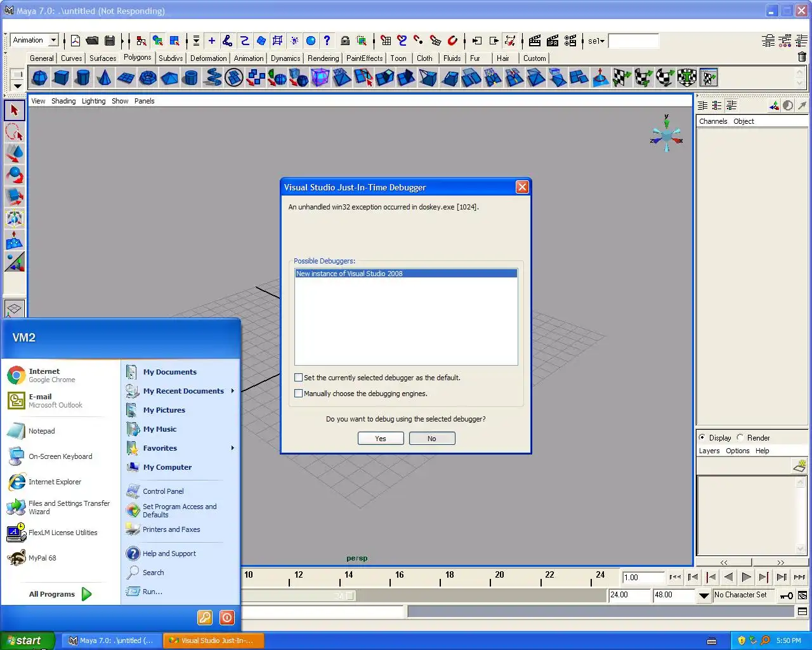812x650 pixels.
Task: Select the Render radio button
Action: pyautogui.click(x=740, y=437)
